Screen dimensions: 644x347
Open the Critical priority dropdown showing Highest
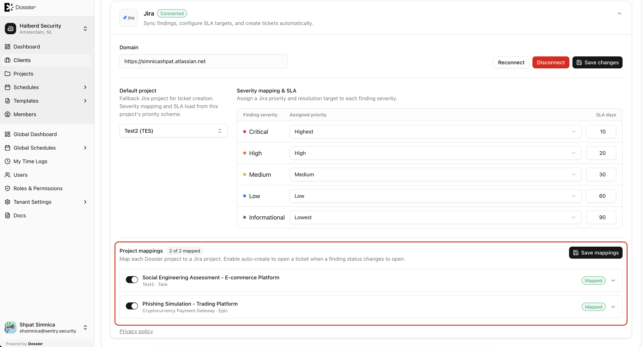pyautogui.click(x=435, y=132)
